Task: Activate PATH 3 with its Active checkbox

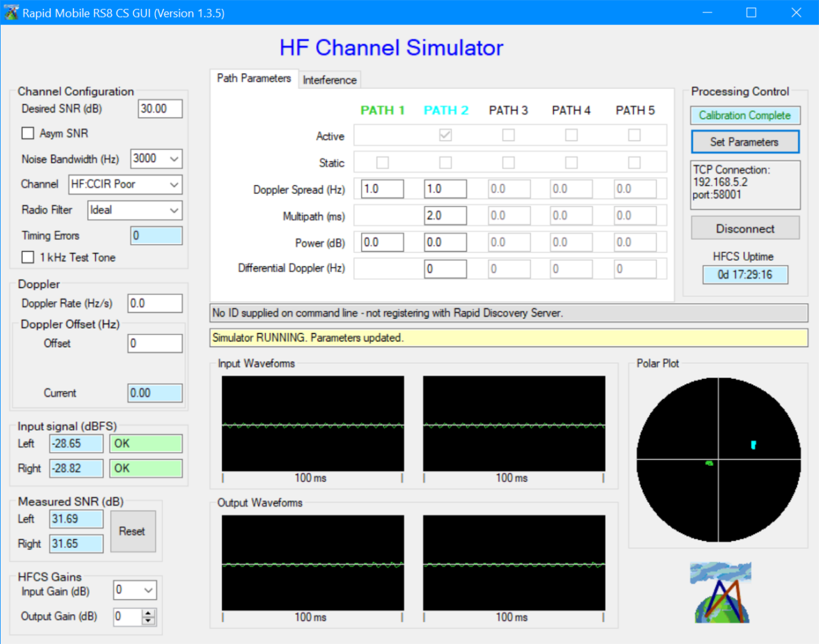Action: pyautogui.click(x=508, y=135)
